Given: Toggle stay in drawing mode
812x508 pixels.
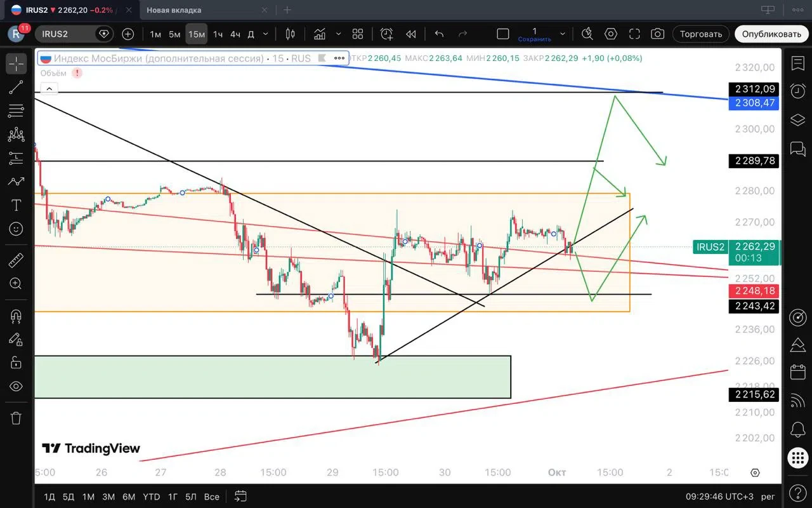Looking at the screenshot, I should 16,339.
